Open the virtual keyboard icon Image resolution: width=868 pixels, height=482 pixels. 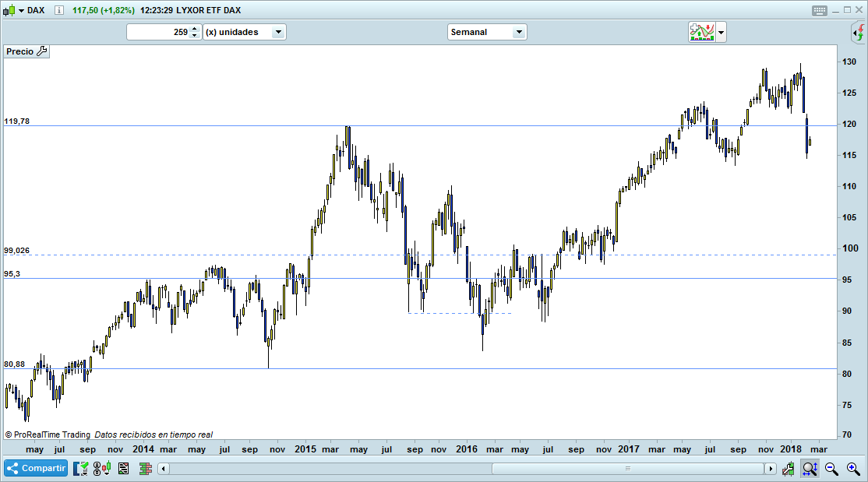[x=818, y=10]
